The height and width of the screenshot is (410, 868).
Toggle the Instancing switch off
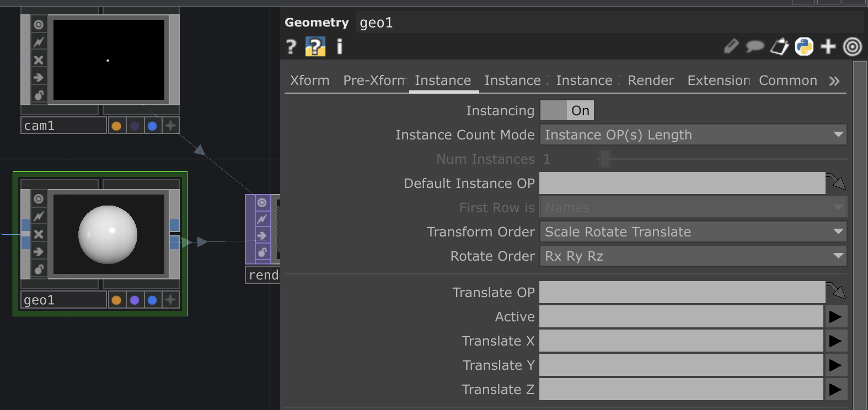click(x=567, y=111)
